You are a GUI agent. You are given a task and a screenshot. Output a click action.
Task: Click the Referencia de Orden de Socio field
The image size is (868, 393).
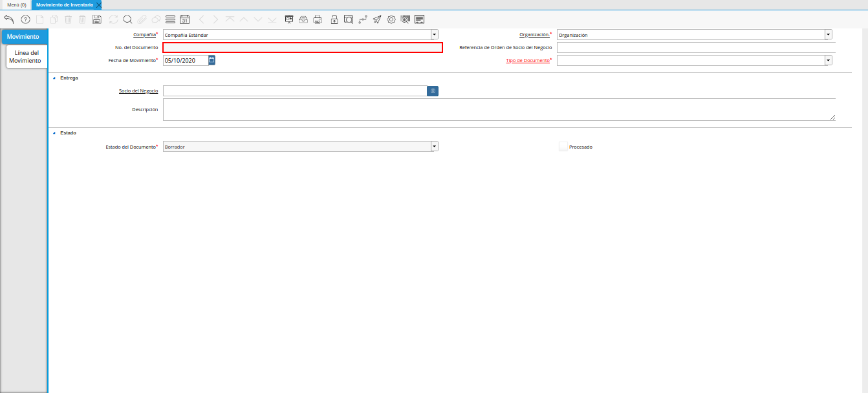696,47
